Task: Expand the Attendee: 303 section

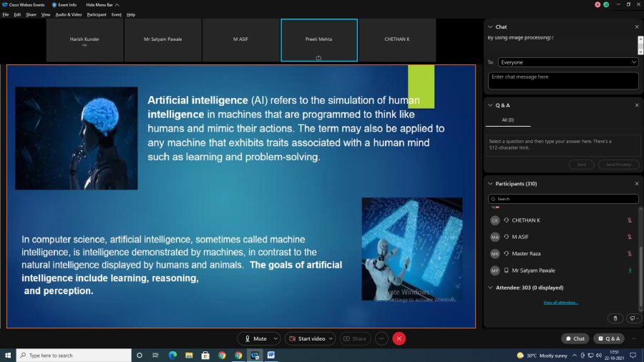Action: point(490,288)
